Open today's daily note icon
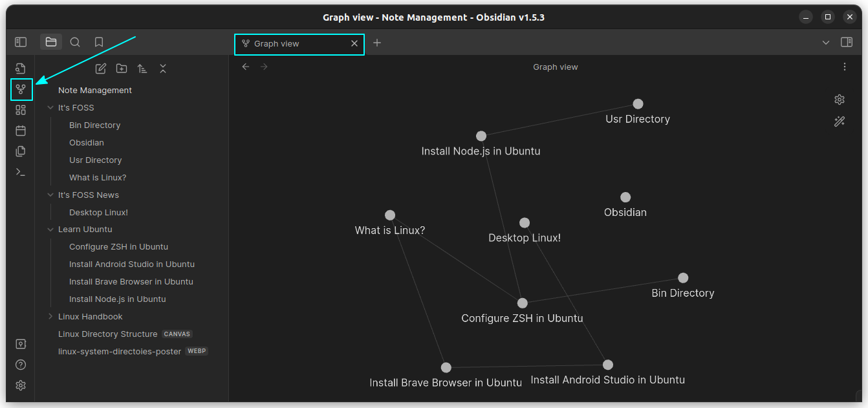This screenshot has height=408, width=868. (x=21, y=131)
